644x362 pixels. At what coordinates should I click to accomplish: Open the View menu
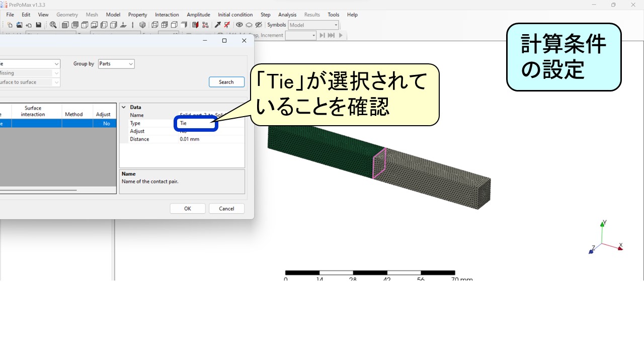(43, 15)
